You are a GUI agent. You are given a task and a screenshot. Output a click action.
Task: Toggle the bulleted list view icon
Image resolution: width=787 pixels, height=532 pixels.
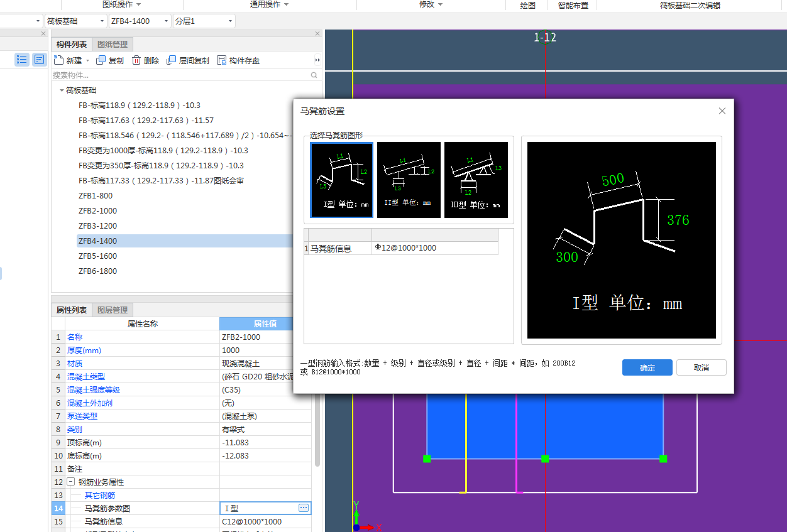(22, 60)
